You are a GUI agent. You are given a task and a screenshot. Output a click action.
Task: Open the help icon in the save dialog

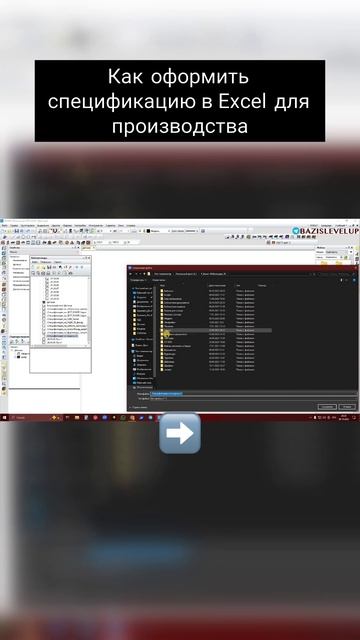tap(354, 280)
